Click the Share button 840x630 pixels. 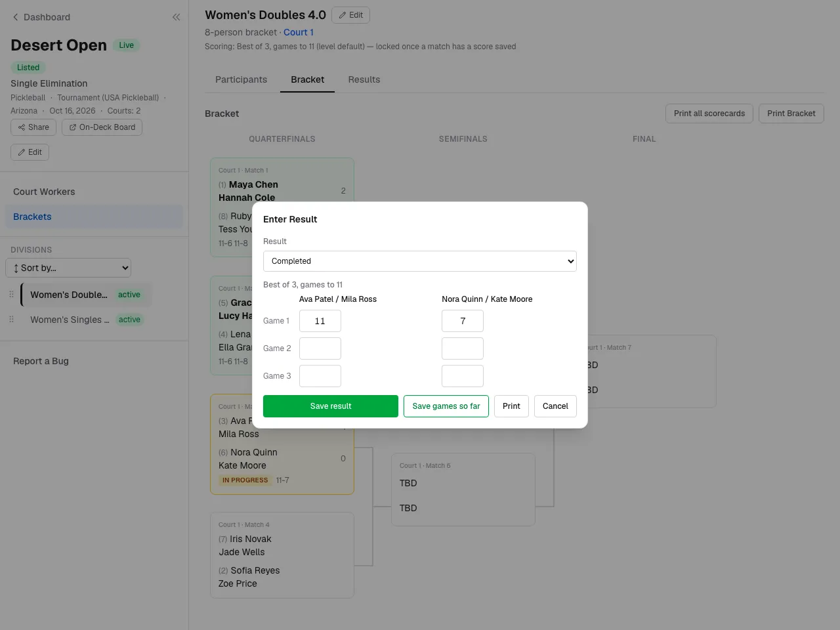pyautogui.click(x=33, y=127)
